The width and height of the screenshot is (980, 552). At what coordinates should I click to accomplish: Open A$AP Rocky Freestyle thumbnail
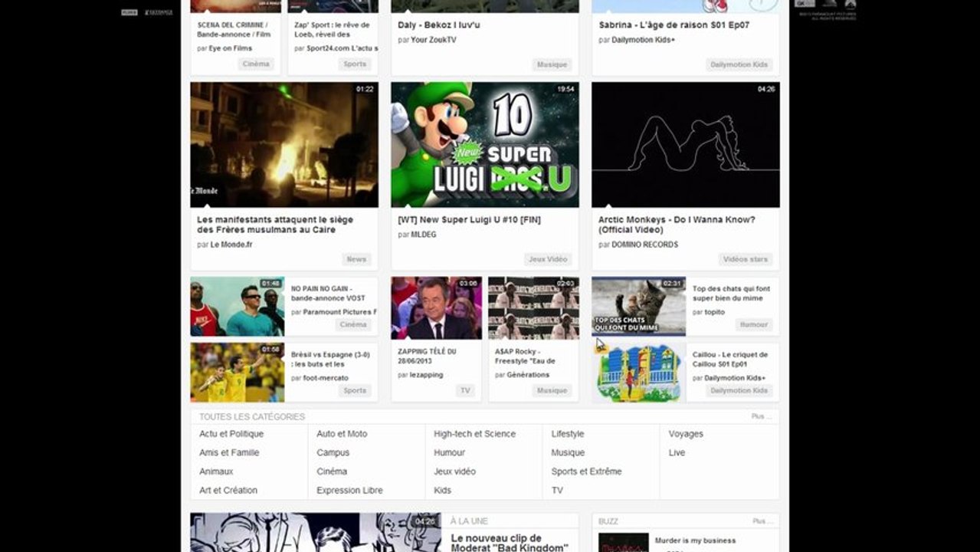click(534, 308)
